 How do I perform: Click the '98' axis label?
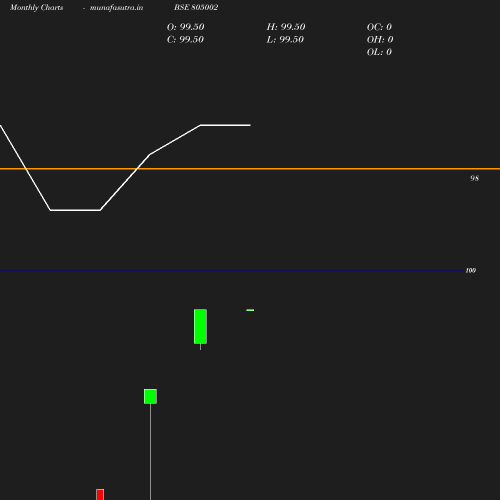[x=474, y=178]
